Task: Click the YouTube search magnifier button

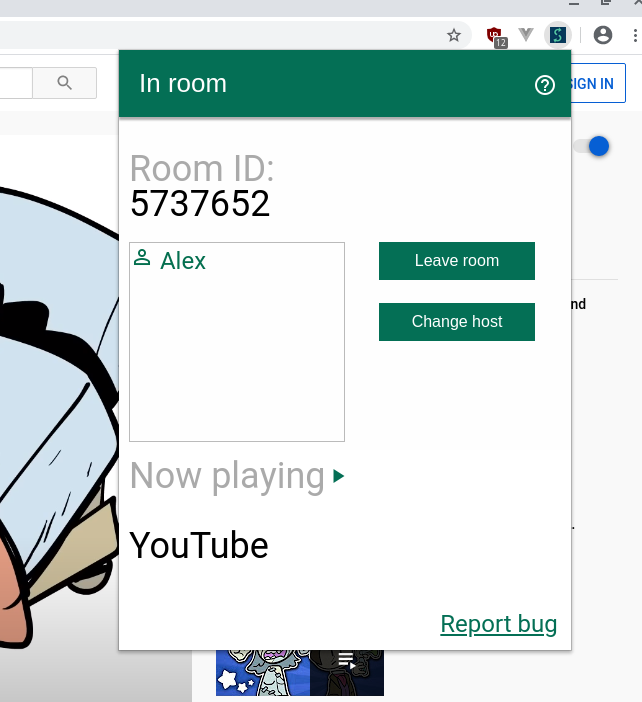Action: [65, 83]
